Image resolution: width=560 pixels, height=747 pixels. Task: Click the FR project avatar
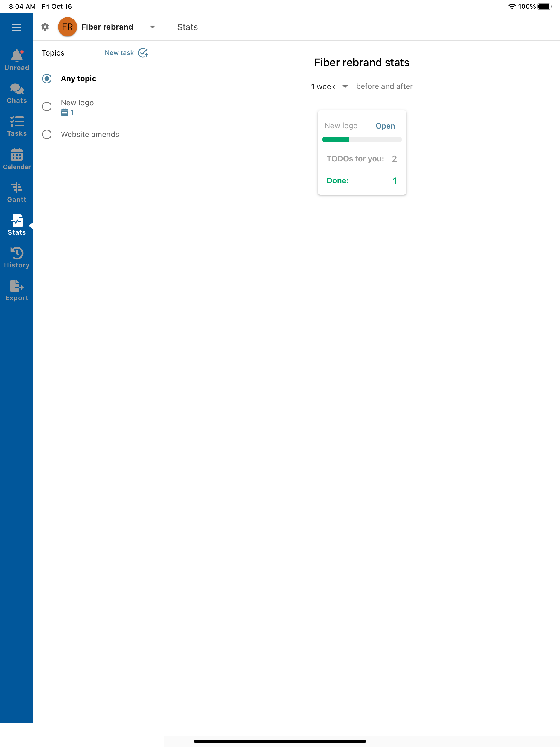67,27
